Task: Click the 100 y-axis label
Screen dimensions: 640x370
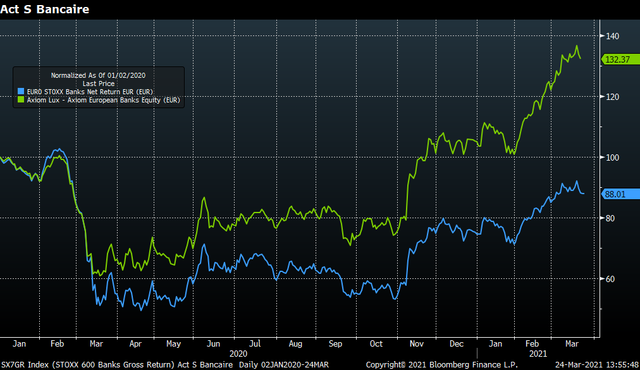Action: click(x=613, y=158)
